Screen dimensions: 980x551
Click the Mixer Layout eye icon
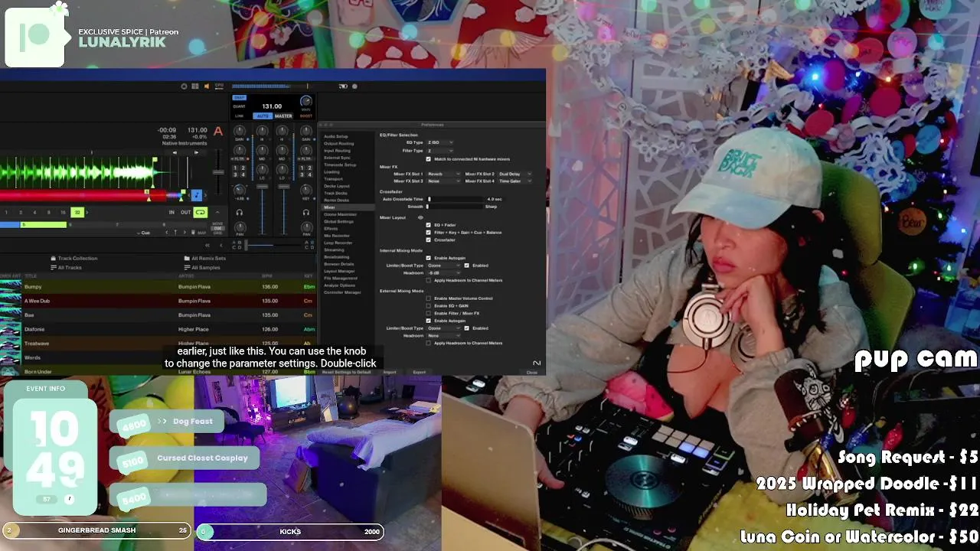[x=420, y=217]
